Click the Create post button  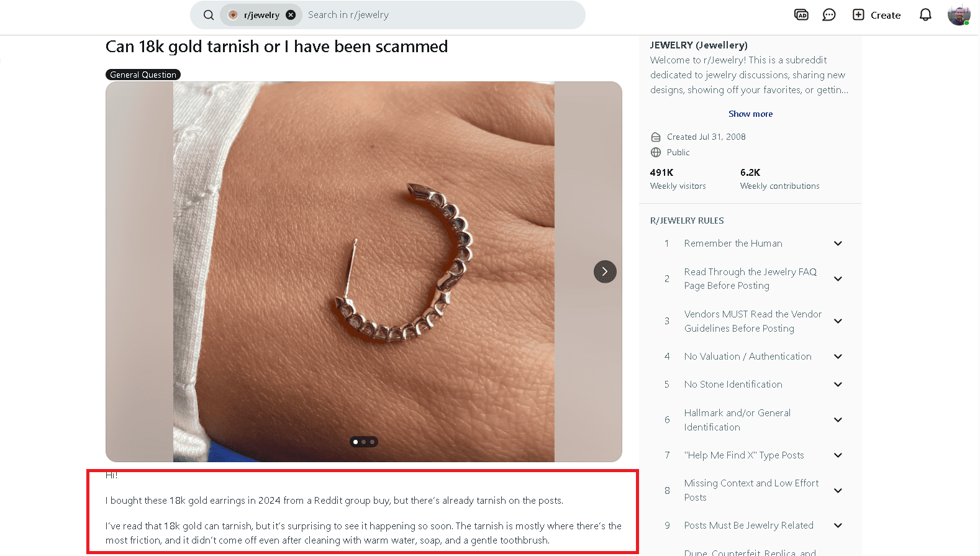click(876, 15)
